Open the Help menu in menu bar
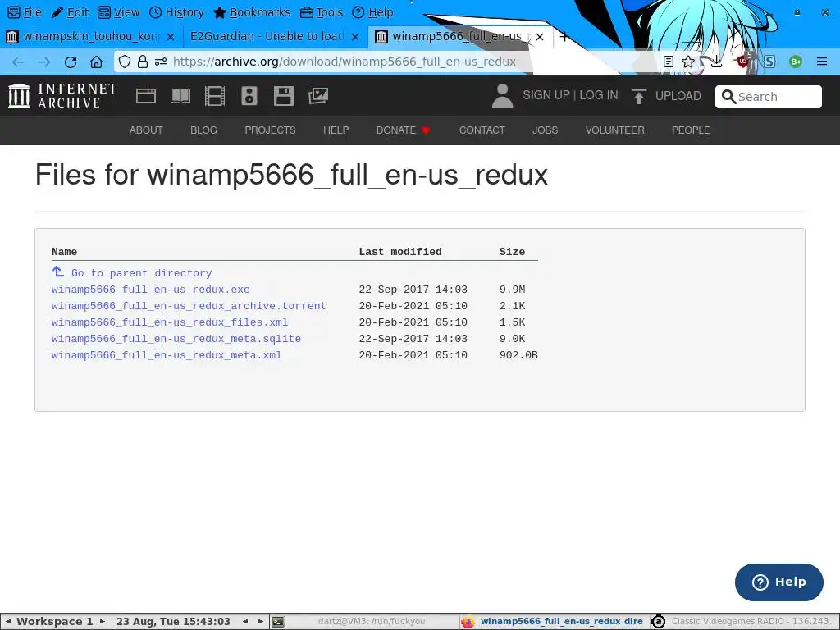Screen dimensions: 840x630 [373, 12]
